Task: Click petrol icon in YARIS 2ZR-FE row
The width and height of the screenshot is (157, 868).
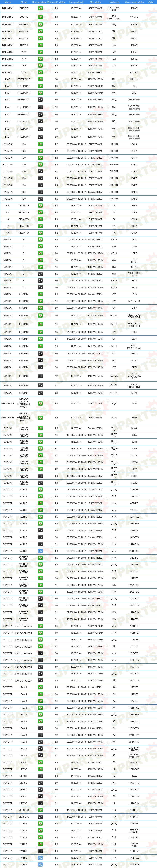Action: (x=40, y=844)
